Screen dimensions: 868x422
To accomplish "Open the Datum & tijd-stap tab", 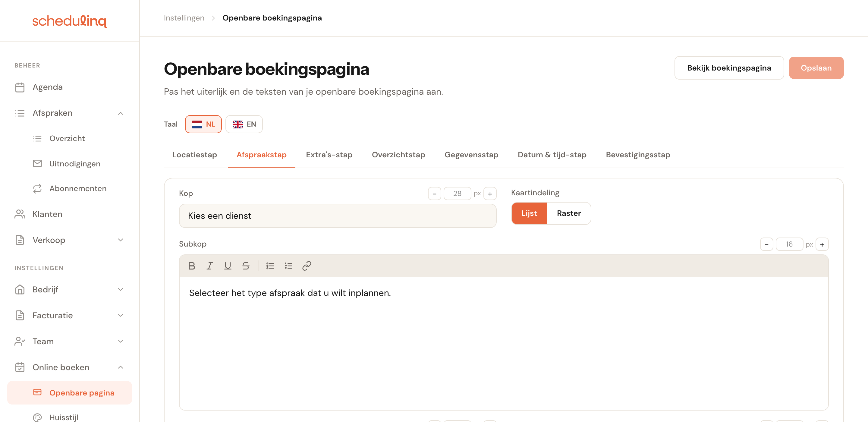I will click(x=552, y=155).
